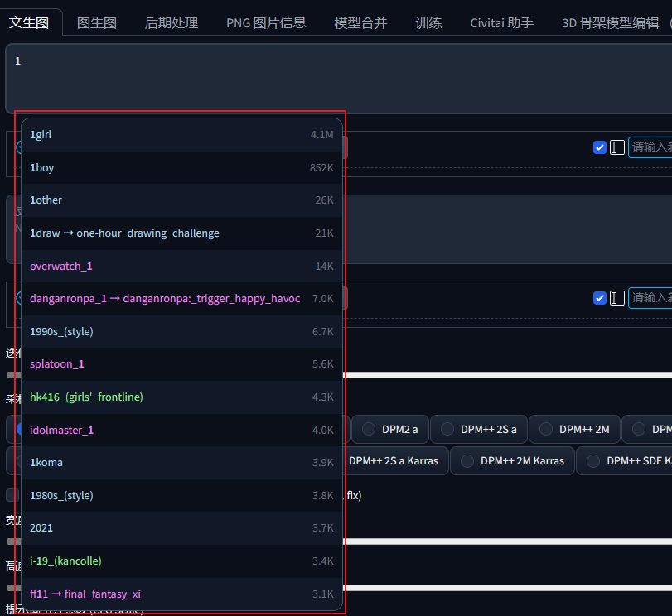The height and width of the screenshot is (616, 672).
Task: Adjust the height slider track
Action: (507, 588)
